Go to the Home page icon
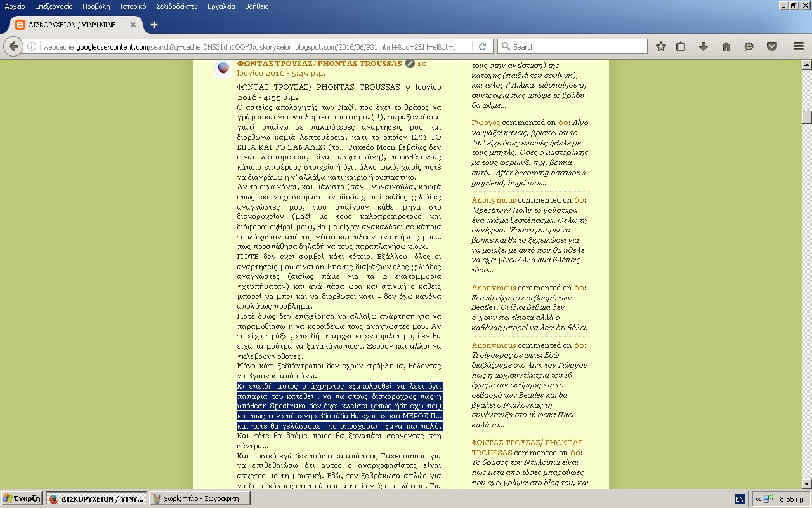Viewport: 812px width, 508px height. [x=726, y=46]
